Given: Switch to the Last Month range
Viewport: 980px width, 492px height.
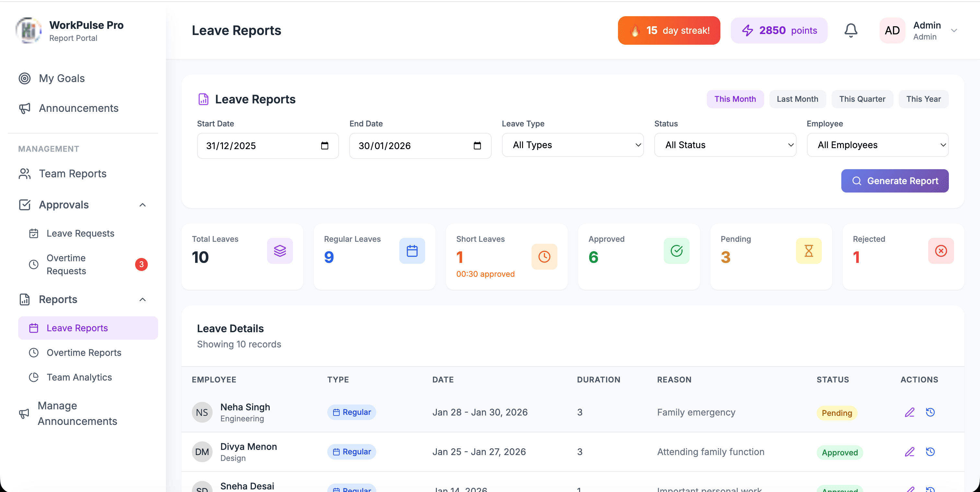Looking at the screenshot, I should click(x=797, y=99).
